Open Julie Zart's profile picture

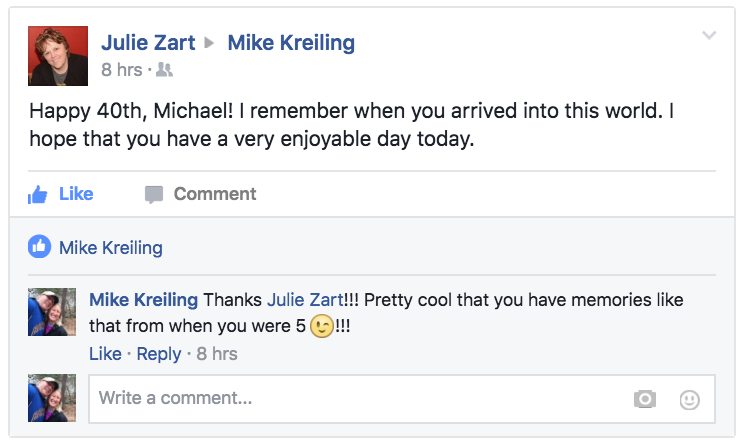(x=56, y=55)
